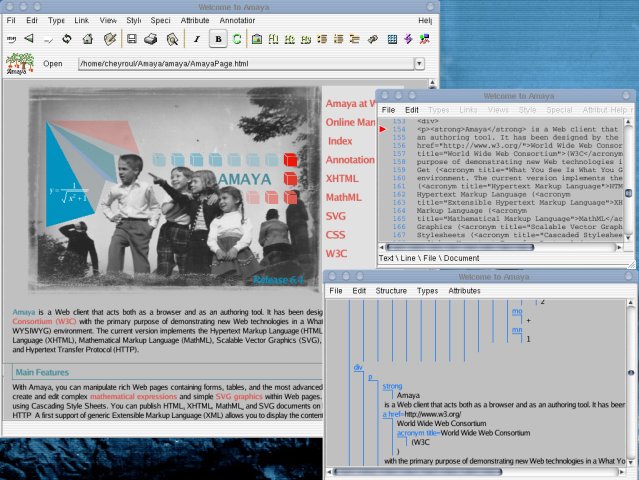Apply Heading 3 with H3 icon
This screenshot has height=480, width=639.
(306, 39)
